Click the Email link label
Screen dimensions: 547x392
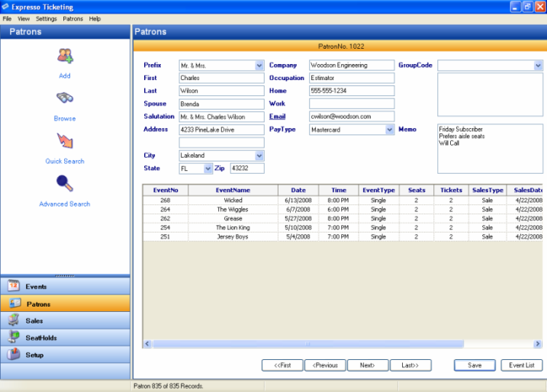[x=278, y=117]
